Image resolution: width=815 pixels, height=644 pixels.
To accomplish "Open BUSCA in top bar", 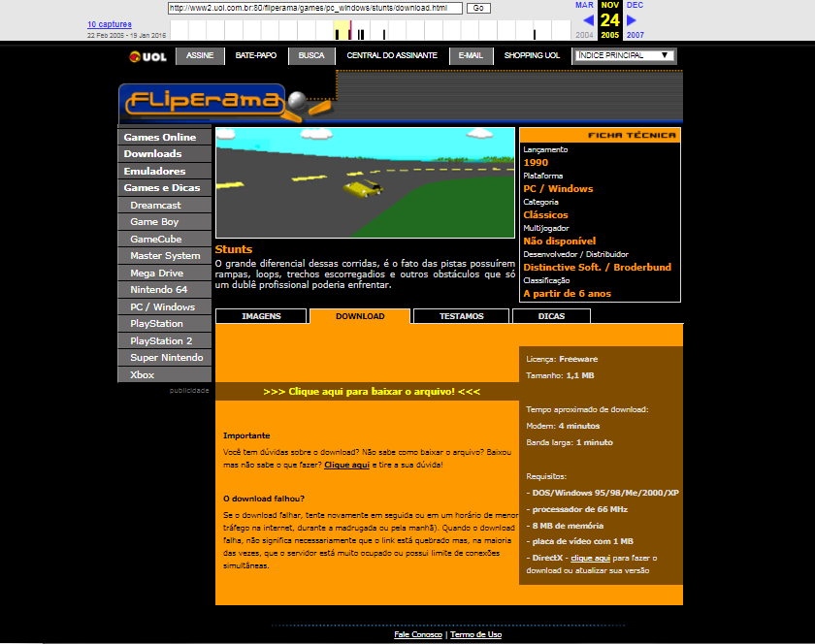I will pos(311,55).
